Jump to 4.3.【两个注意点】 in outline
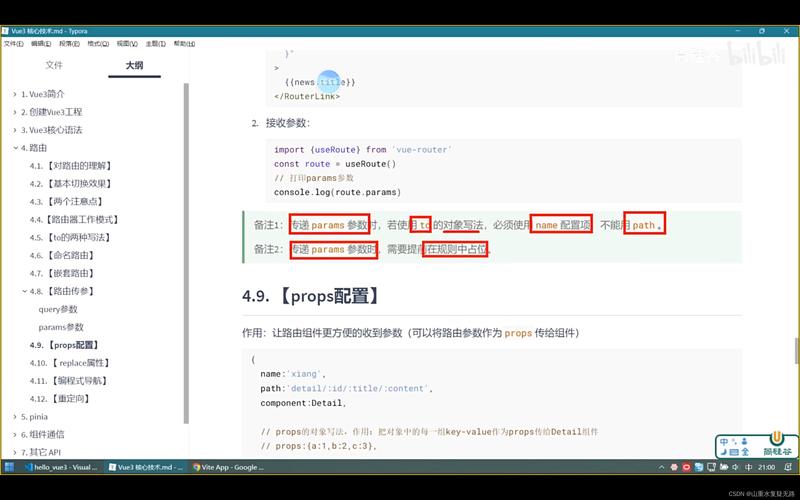This screenshot has height=500, width=800. [67, 202]
